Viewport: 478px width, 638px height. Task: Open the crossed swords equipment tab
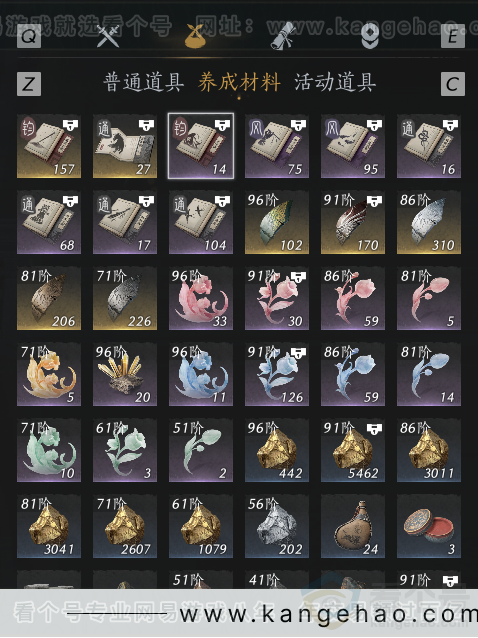point(108,35)
